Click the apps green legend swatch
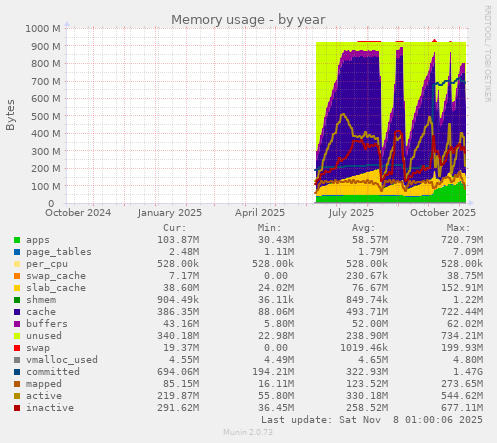Screen dimensions: 497x443 click(17, 240)
